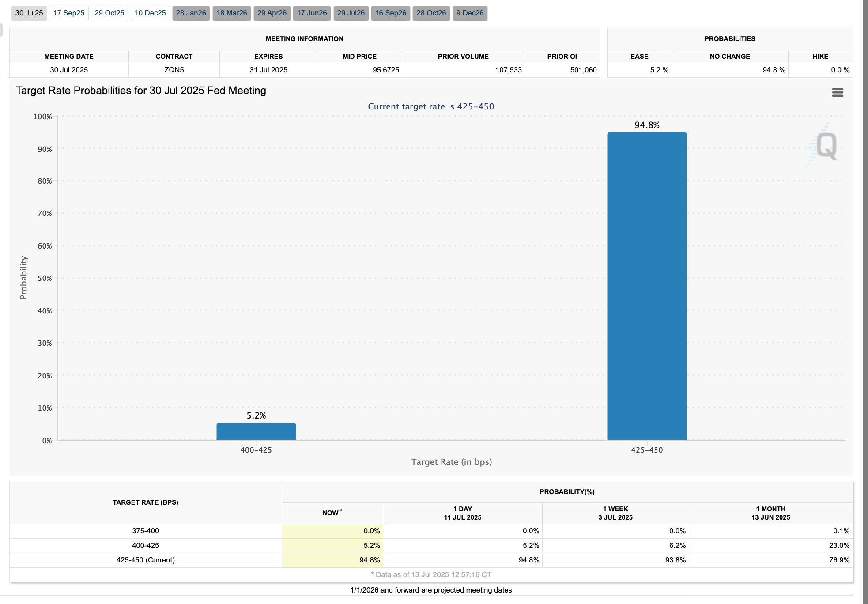
Task: Switch to the 28 Jan26 projected tab
Action: [x=191, y=13]
